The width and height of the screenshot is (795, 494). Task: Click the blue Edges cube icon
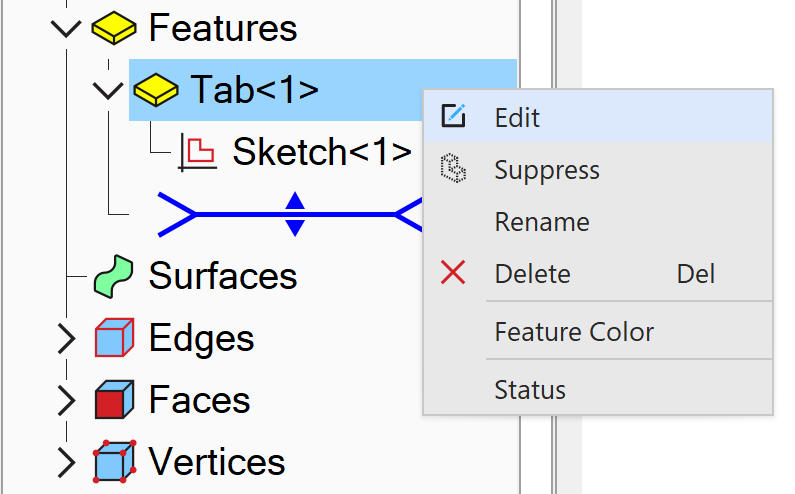(x=113, y=338)
